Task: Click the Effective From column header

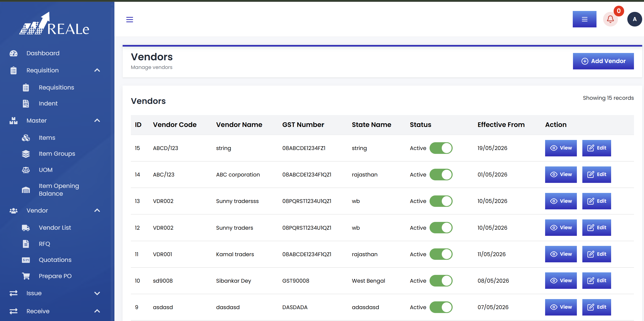Action: click(x=501, y=125)
